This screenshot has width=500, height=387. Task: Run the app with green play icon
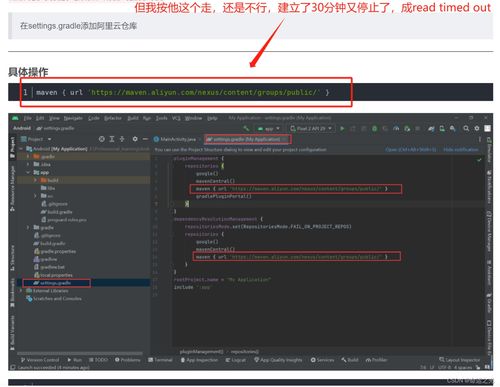coord(342,128)
